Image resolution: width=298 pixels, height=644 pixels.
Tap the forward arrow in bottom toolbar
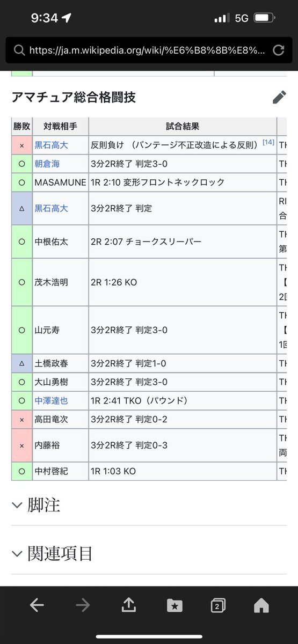(x=83, y=606)
